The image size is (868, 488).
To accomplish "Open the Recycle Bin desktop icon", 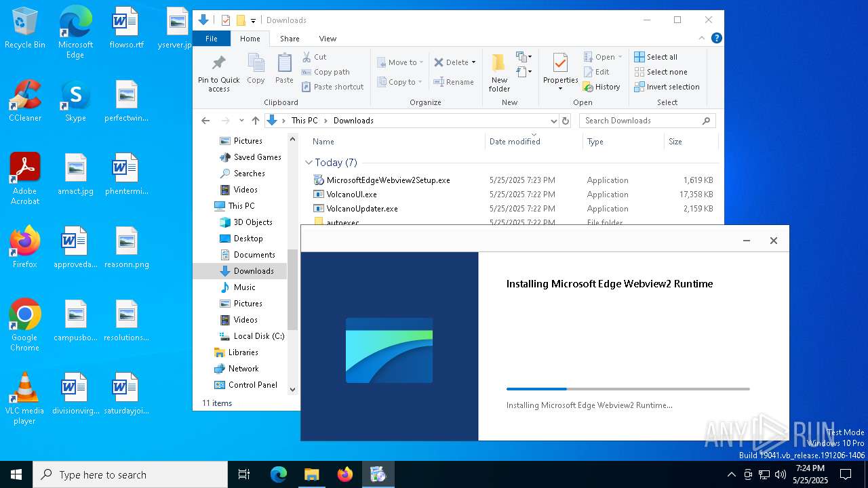I will pos(25,28).
